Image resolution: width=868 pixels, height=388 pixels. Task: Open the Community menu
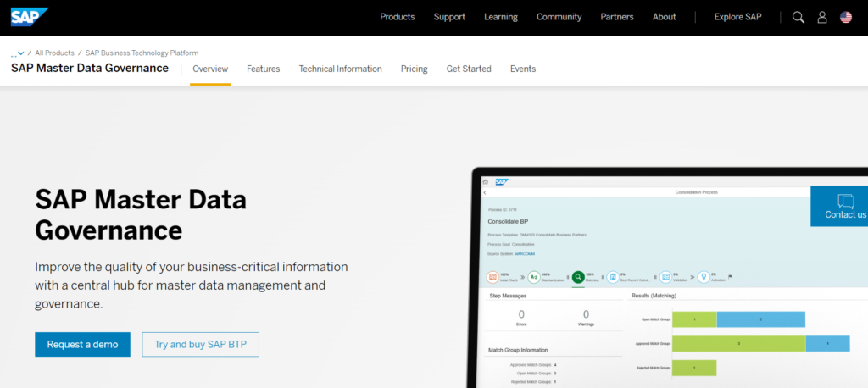pyautogui.click(x=559, y=17)
